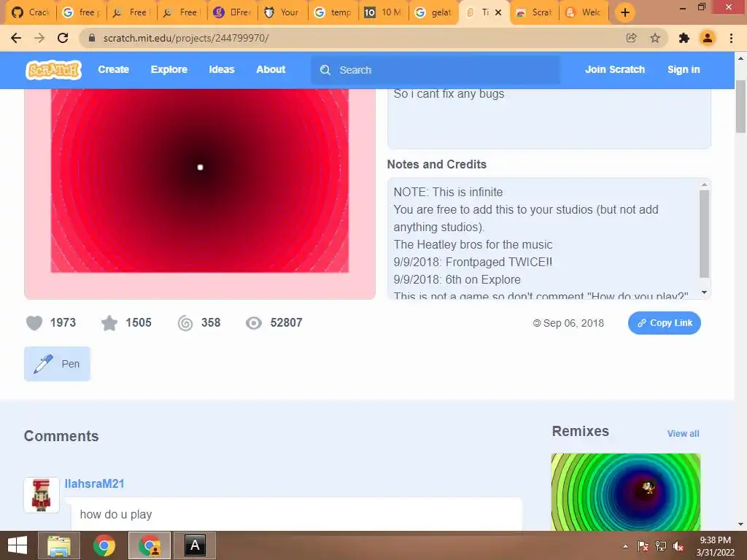Reload the current page
The image size is (747, 560).
point(63,38)
